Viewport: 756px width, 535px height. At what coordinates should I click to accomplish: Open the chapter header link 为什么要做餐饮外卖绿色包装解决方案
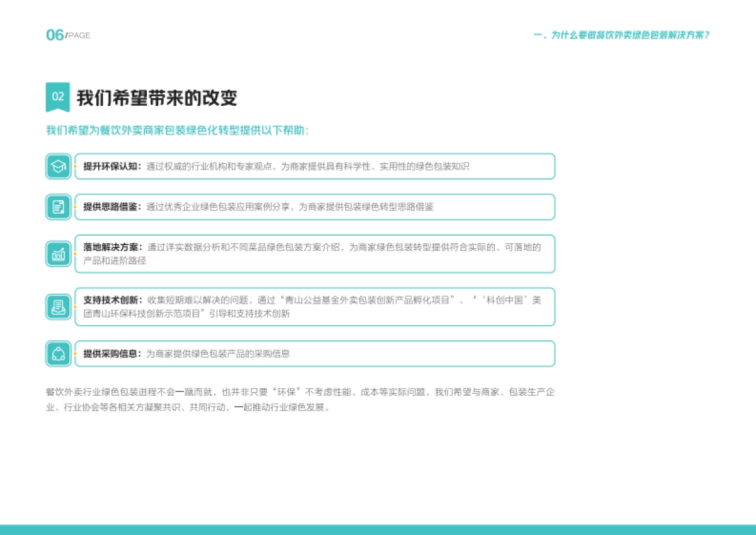point(621,36)
